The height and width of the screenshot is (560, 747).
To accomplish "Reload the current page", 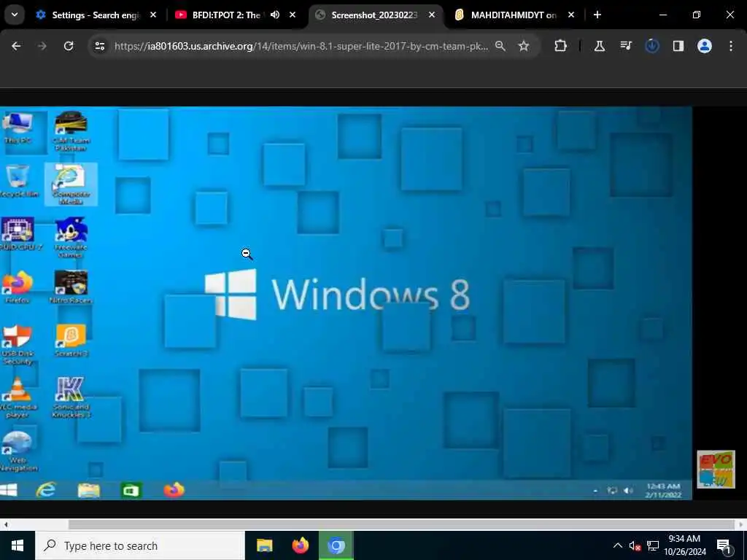I will tap(69, 46).
